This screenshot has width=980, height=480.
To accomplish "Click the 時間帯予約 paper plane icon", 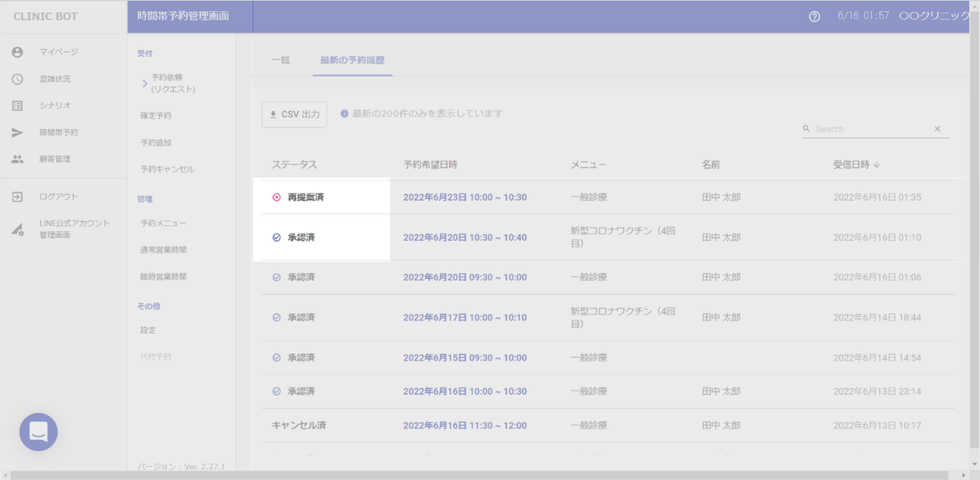I will [x=18, y=132].
